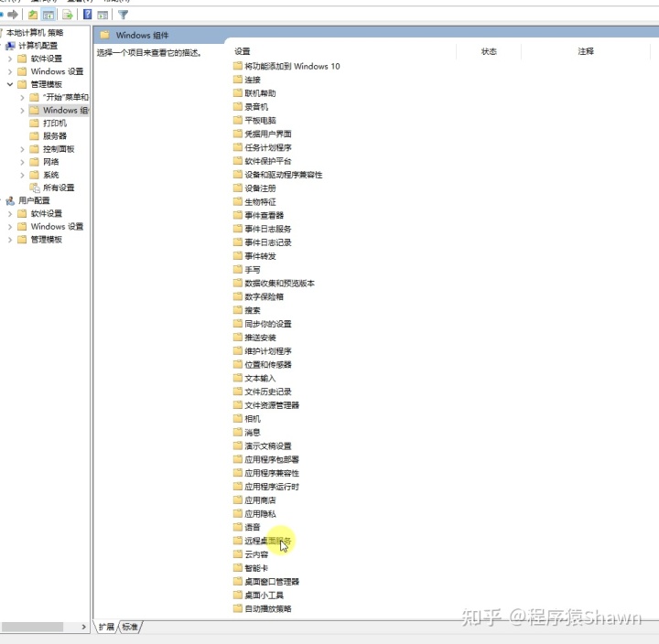Viewport: 659px width, 644px height.
Task: Click folder icon beside 桌面小工具
Action: (238, 595)
